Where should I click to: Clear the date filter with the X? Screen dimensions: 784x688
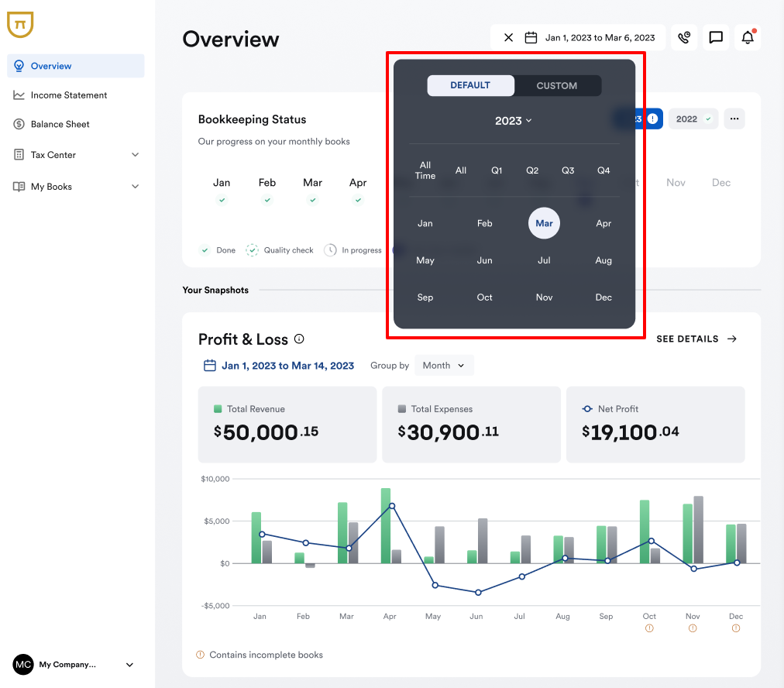(508, 37)
